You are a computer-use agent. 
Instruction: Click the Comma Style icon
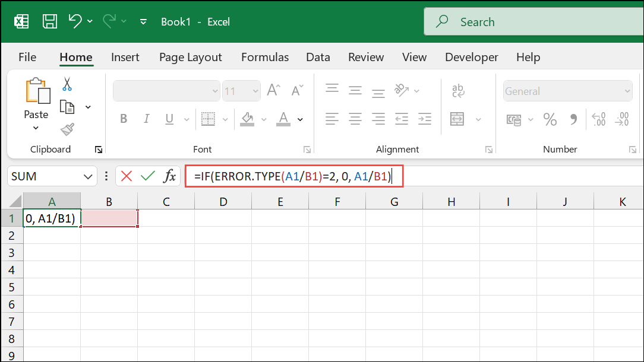point(573,119)
